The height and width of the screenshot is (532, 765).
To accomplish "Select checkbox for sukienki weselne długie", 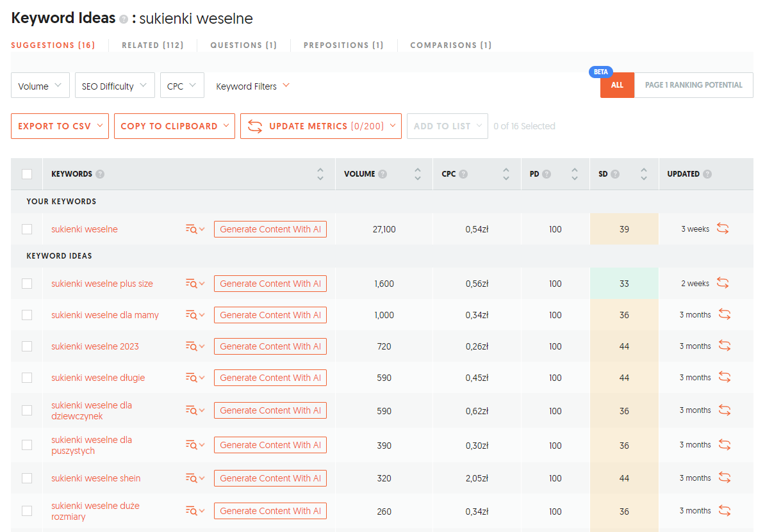I will pyautogui.click(x=27, y=378).
